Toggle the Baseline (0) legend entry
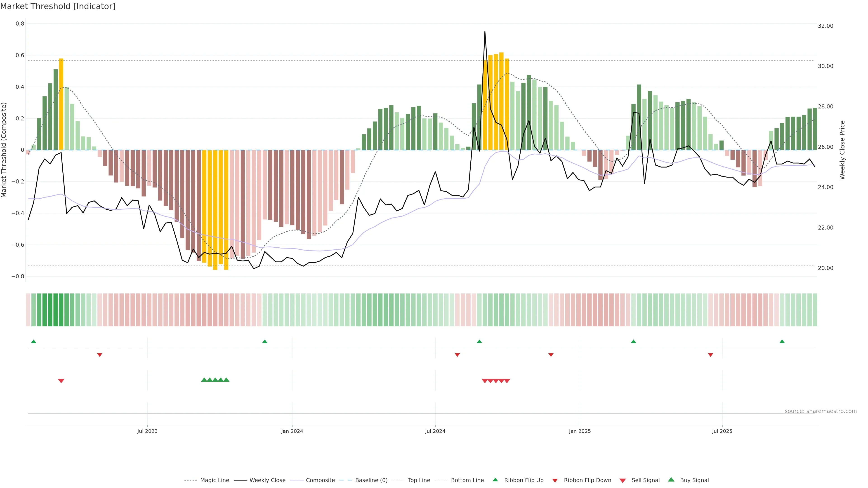Screen dimensions: 868x488 [371, 480]
